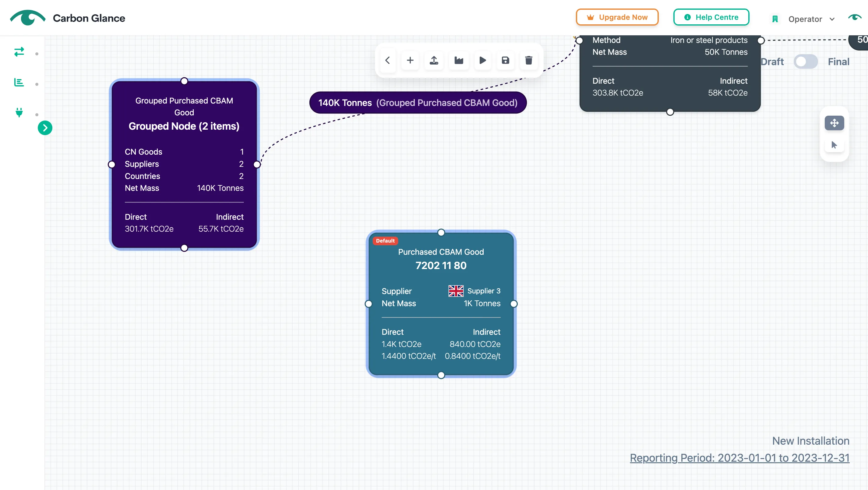The image size is (868, 490).
Task: Expand sidebar with green arrow button
Action: [45, 128]
